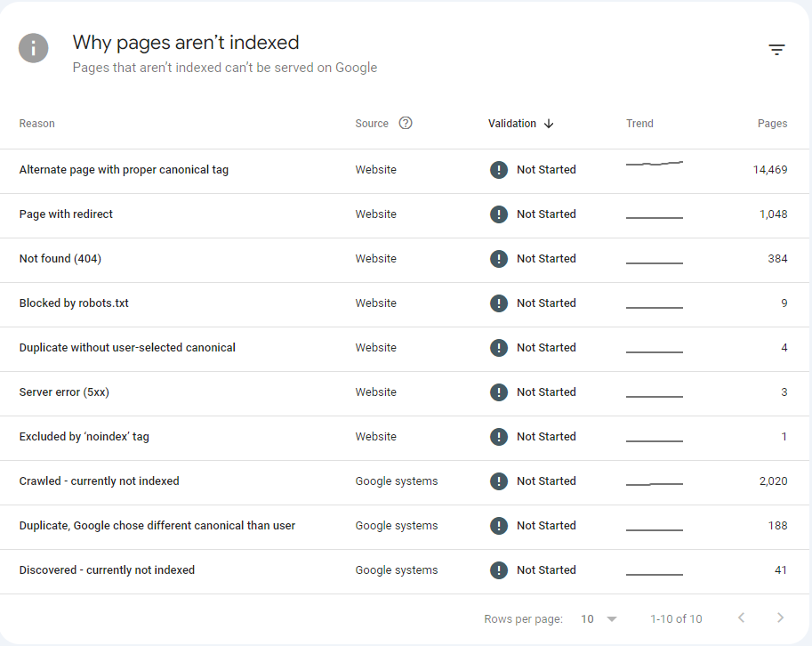Click the Validation sort arrow
The height and width of the screenshot is (646, 812).
point(549,124)
